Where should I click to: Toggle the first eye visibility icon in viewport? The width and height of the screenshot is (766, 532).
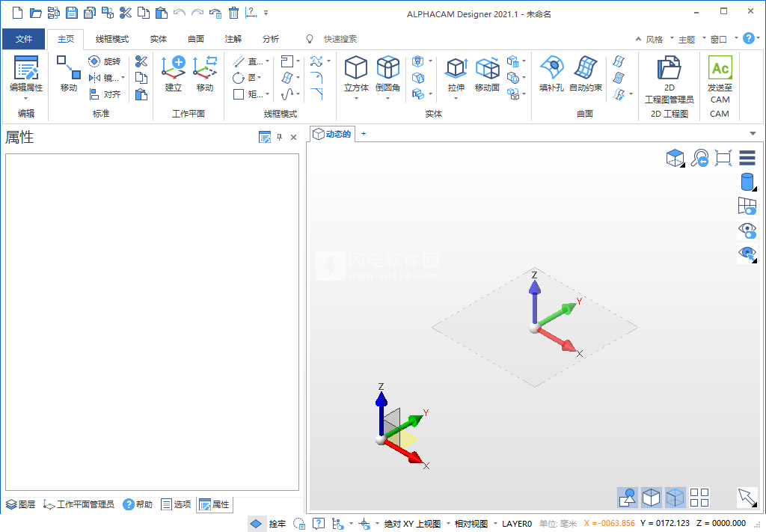[x=747, y=230]
